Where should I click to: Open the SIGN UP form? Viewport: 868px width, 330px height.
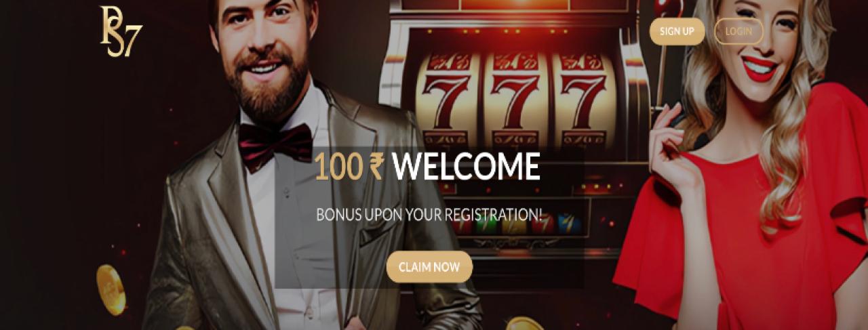click(x=677, y=31)
